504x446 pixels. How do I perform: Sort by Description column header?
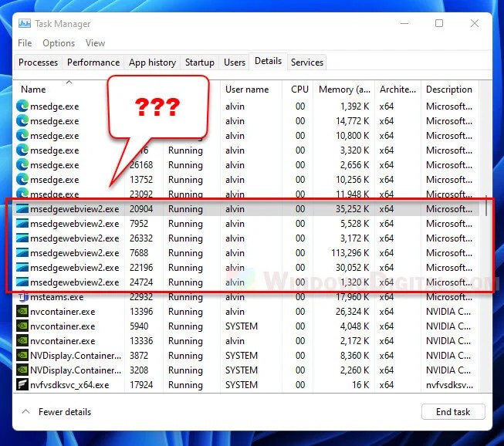click(449, 90)
